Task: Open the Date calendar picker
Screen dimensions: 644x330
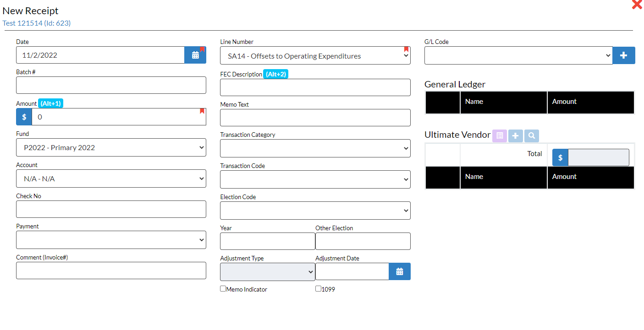Action: click(195, 55)
